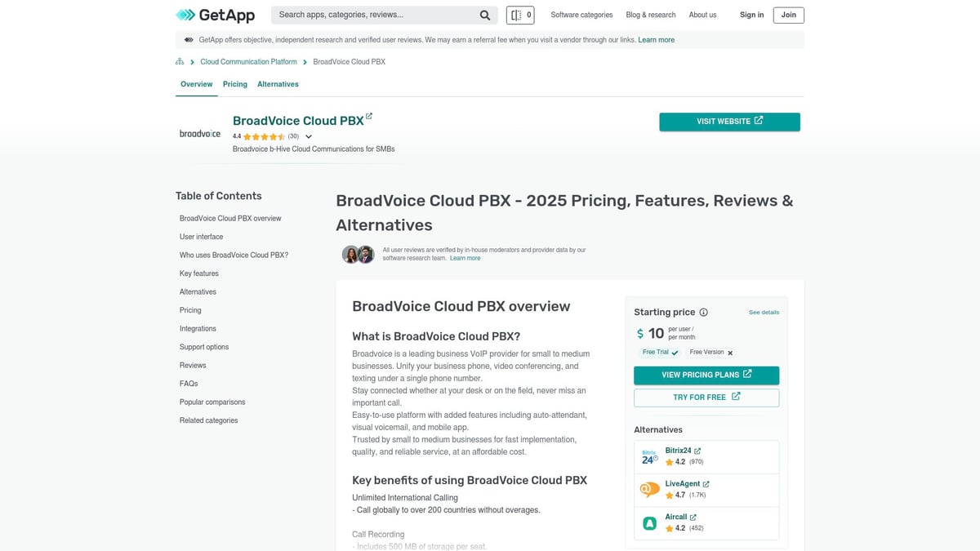
Task: Click the search magnifying glass icon
Action: pos(485,15)
